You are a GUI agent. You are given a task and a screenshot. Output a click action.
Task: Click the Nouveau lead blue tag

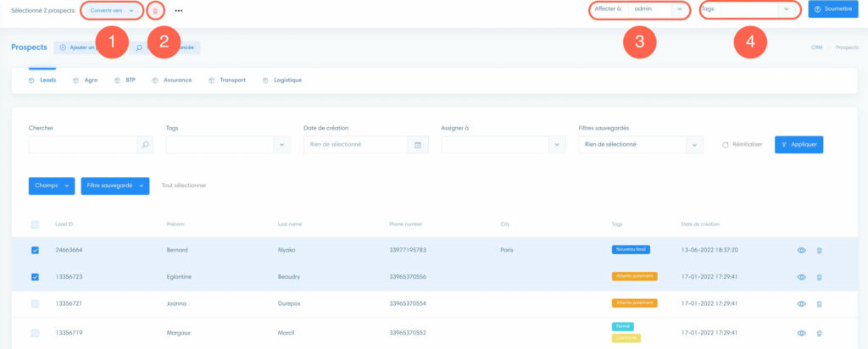630,250
